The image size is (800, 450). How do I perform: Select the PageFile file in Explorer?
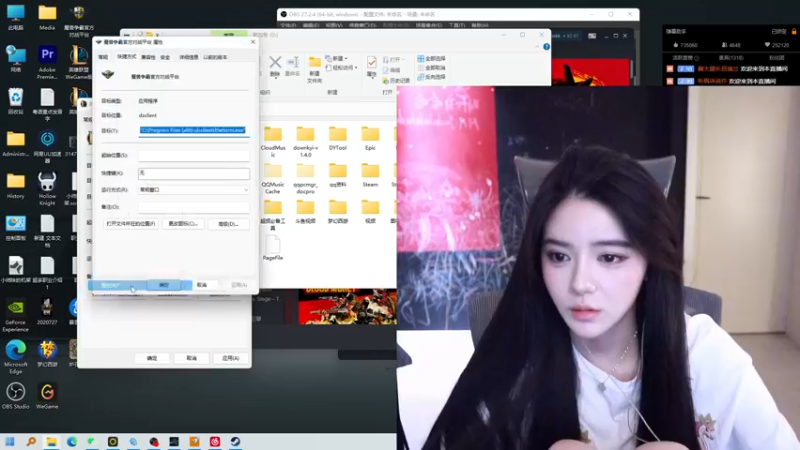tap(273, 248)
